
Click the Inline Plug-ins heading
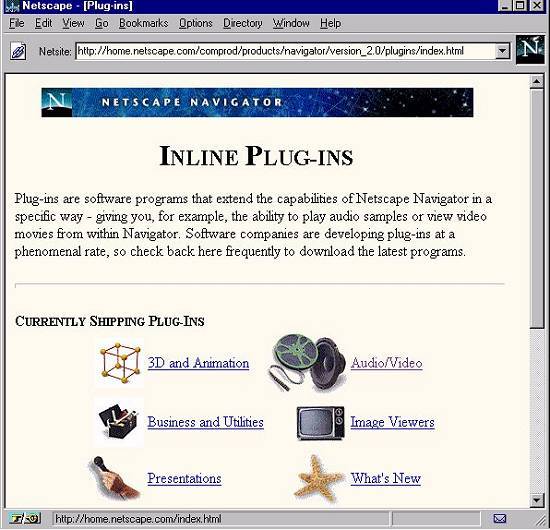pyautogui.click(x=256, y=156)
